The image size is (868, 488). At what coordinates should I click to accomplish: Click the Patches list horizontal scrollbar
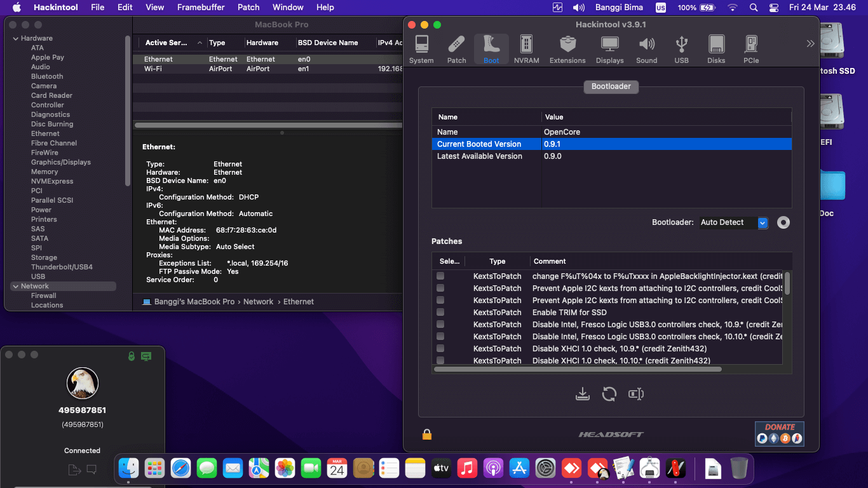coord(578,369)
